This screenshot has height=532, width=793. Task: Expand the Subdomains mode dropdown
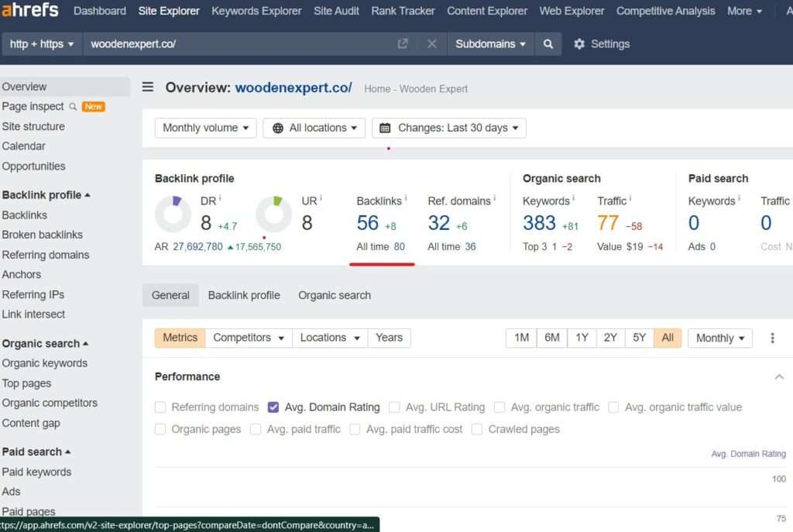(x=490, y=44)
